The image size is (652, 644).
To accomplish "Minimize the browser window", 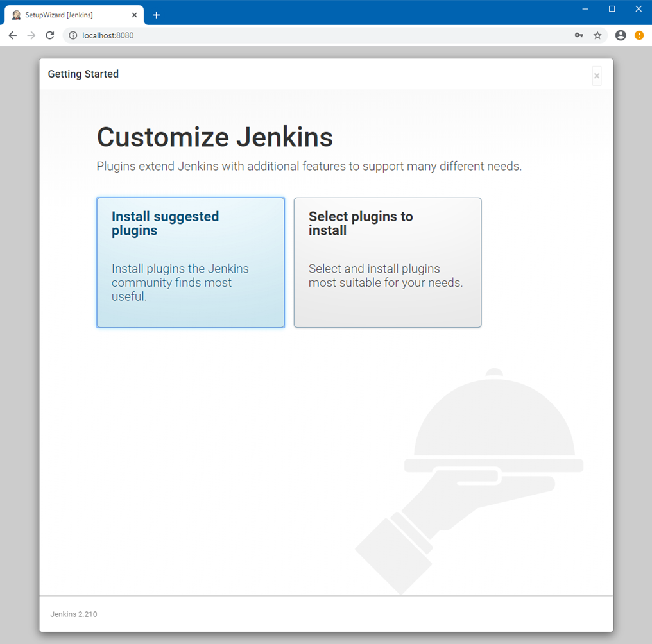I will pyautogui.click(x=585, y=9).
